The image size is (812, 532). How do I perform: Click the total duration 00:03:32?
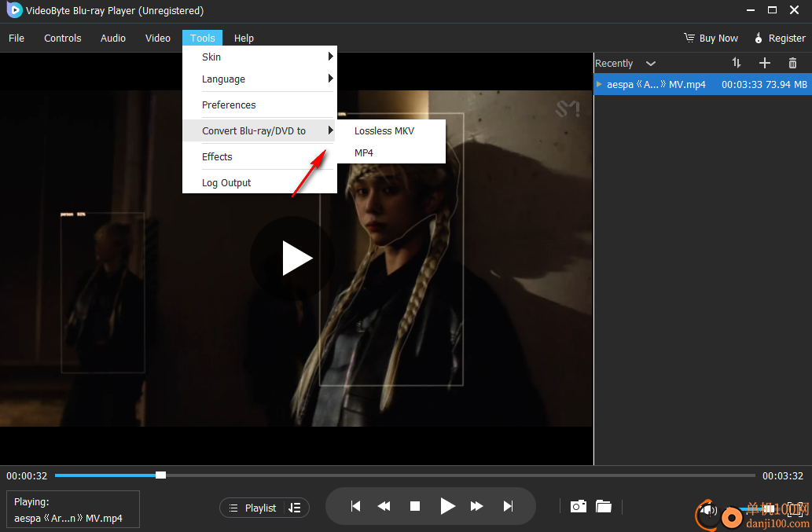(782, 475)
